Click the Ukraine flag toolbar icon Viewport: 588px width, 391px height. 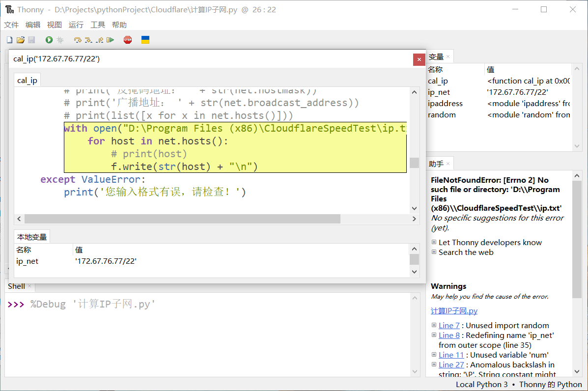(145, 40)
